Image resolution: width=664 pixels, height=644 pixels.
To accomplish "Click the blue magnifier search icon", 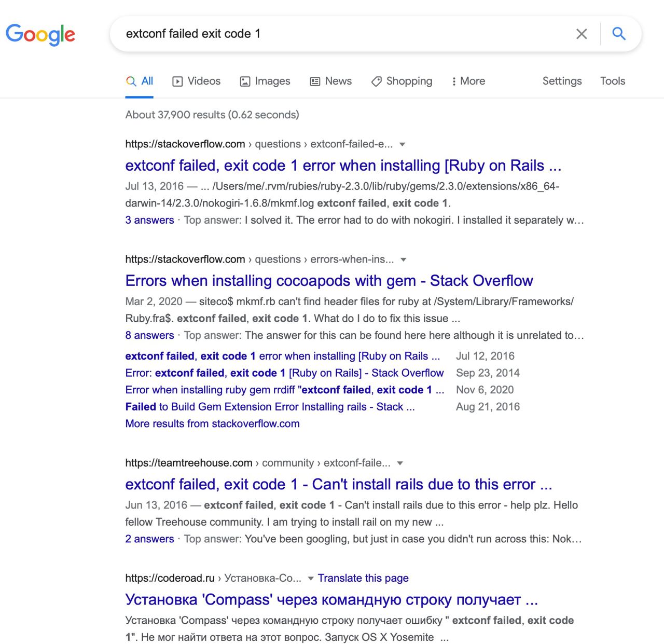I will pyautogui.click(x=619, y=34).
